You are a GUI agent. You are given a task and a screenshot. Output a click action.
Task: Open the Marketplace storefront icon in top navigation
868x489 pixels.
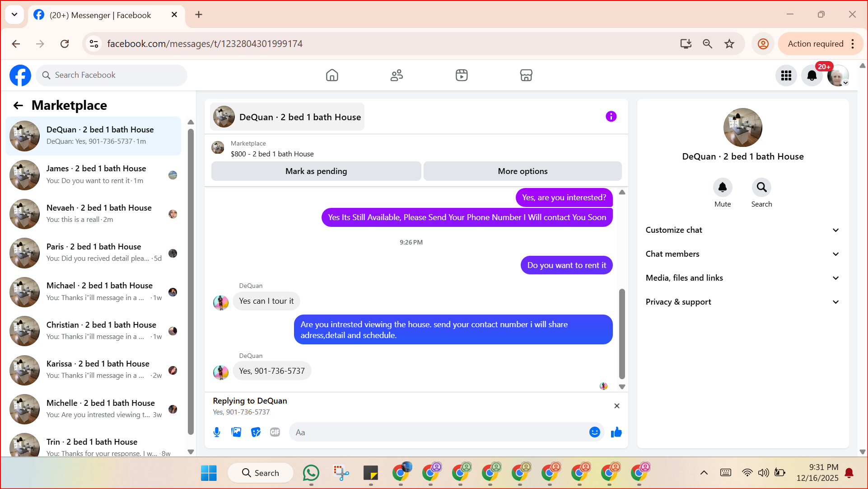click(526, 75)
